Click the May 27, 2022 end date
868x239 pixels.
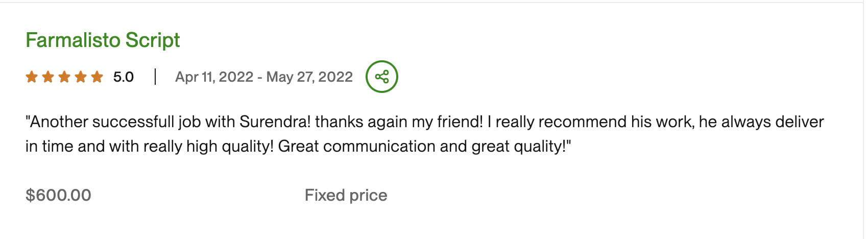point(309,77)
